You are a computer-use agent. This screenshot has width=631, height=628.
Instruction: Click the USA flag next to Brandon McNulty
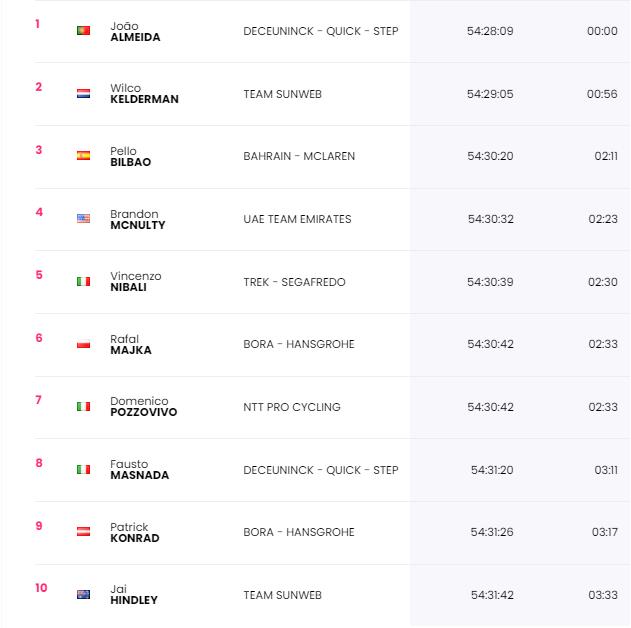click(x=83, y=218)
